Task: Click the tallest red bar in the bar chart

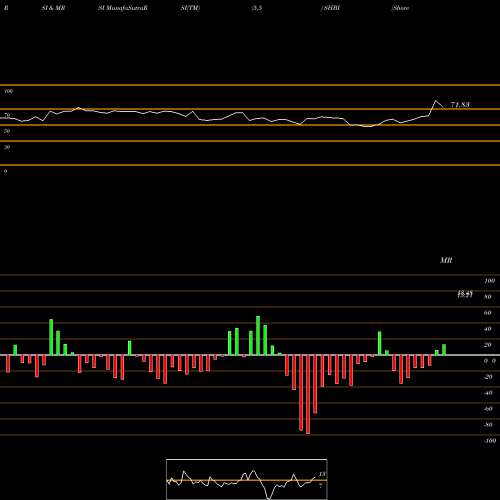Action: click(308, 394)
